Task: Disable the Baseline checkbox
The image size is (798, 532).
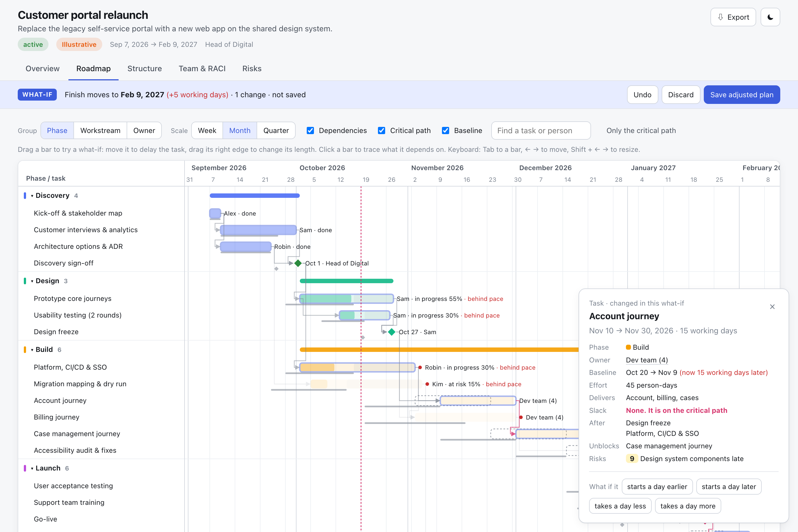Action: pos(446,131)
